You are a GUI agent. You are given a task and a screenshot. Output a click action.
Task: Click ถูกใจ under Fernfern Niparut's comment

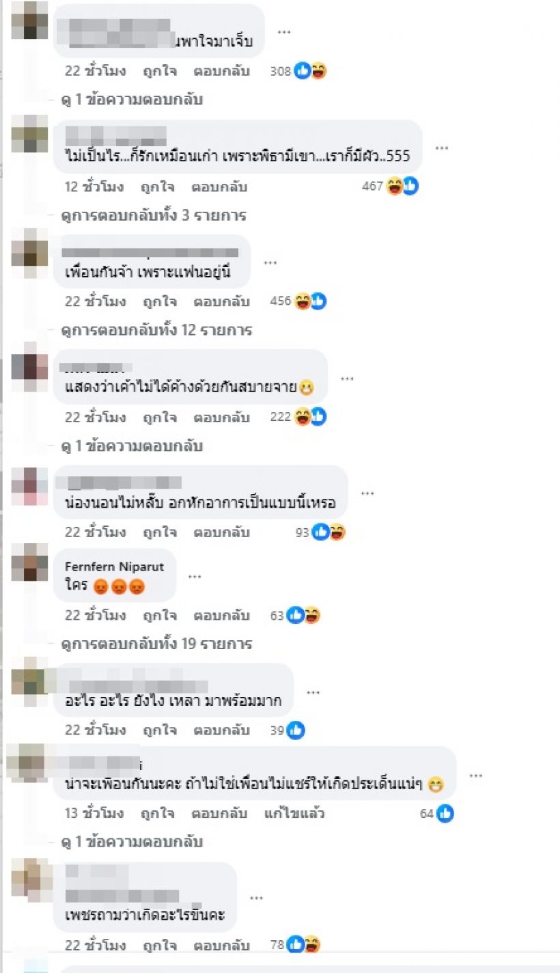159,616
